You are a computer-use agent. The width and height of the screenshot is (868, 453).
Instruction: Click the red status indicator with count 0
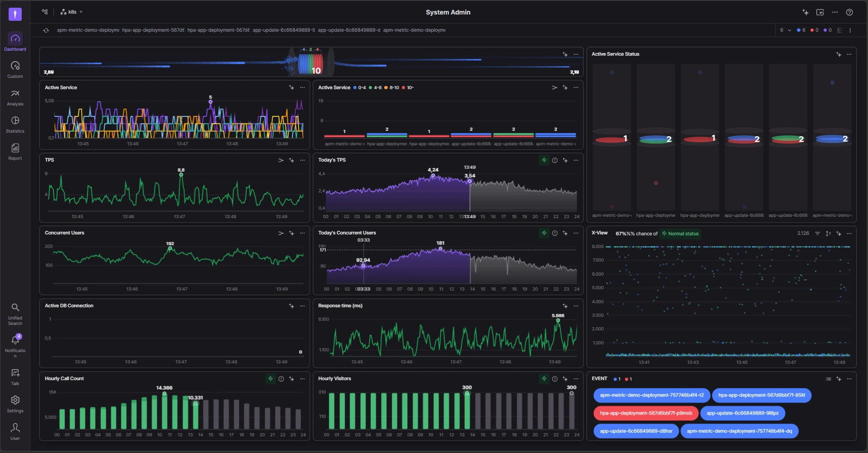pos(814,30)
